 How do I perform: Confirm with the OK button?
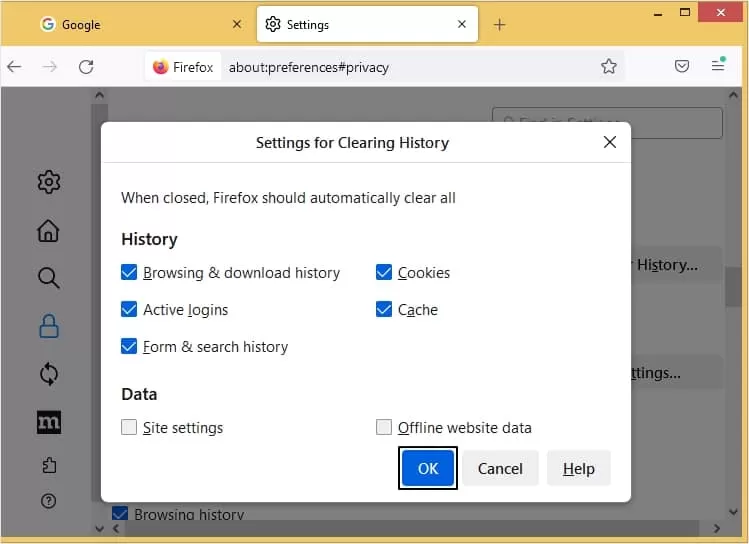(x=428, y=468)
